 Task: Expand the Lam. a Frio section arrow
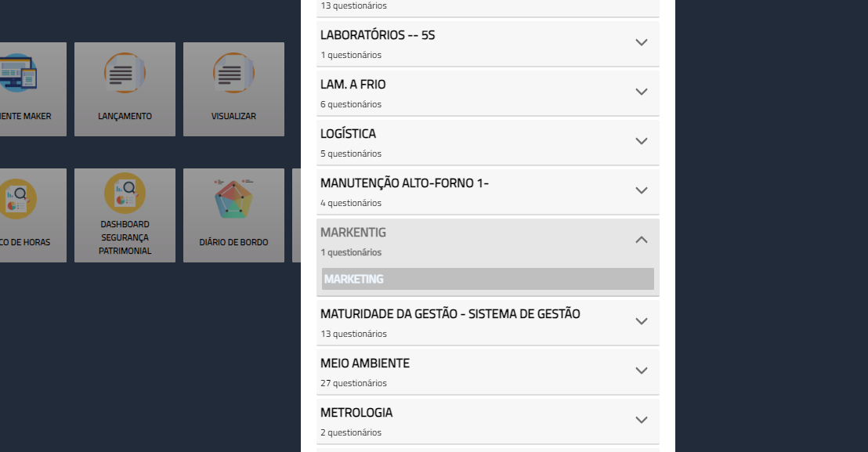(x=642, y=92)
